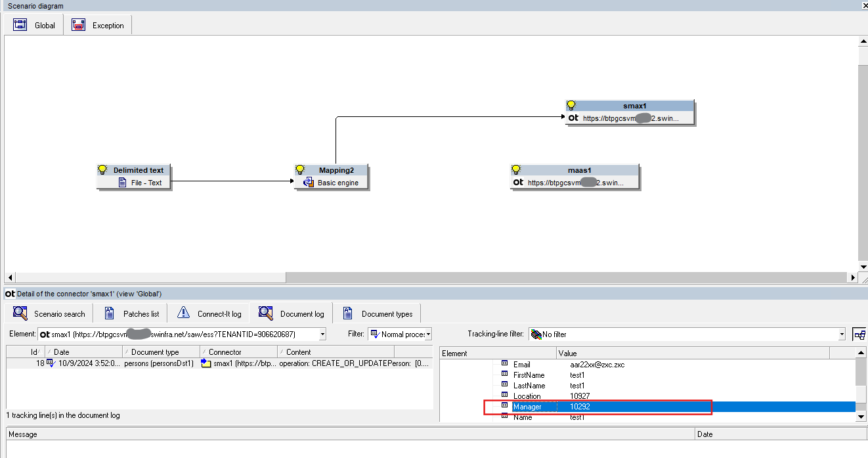868x458 pixels.
Task: Toggle the lightbulb on the Mapping2 box
Action: (x=301, y=170)
